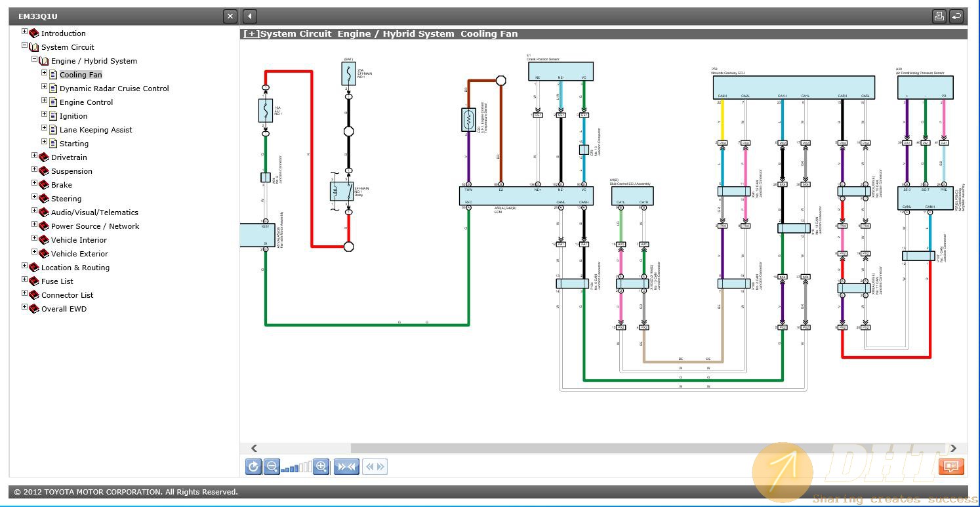Expand the Connector List node
Viewport: 980px width, 507px height.
coord(24,293)
